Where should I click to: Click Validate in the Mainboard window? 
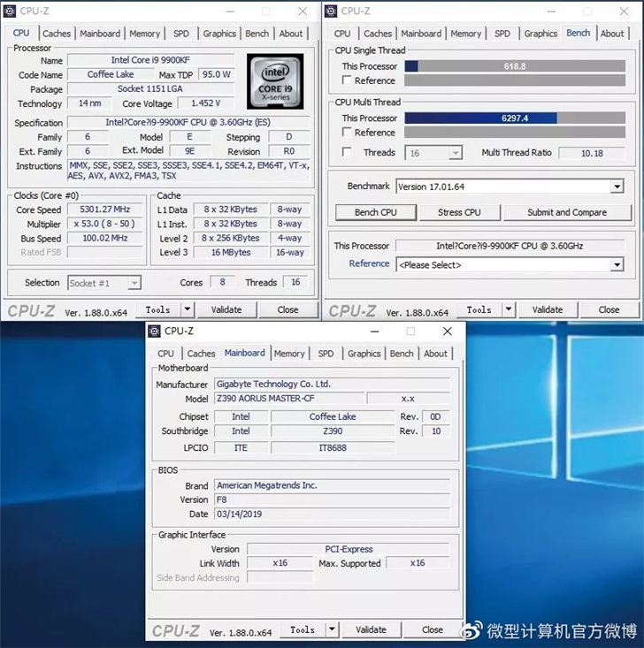coord(371,629)
